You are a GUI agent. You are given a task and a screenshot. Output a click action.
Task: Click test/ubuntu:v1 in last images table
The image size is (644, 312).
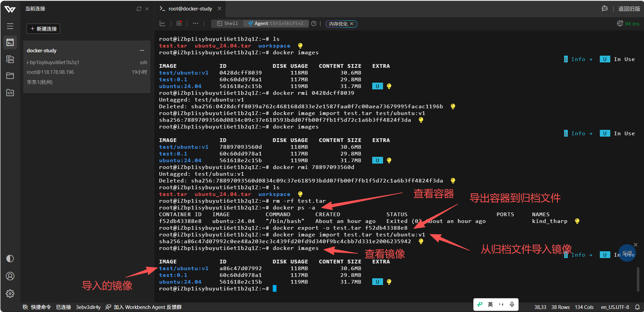pyautogui.click(x=184, y=268)
